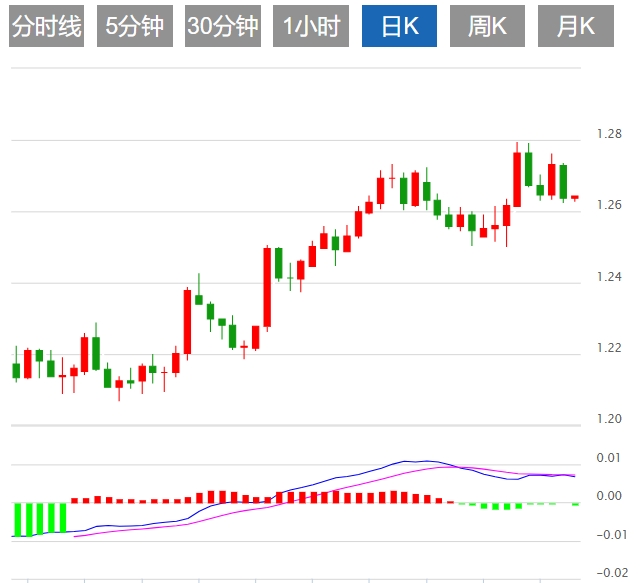This screenshot has height=583, width=640.
Task: Click the 1.24 price axis label
Action: (x=609, y=277)
